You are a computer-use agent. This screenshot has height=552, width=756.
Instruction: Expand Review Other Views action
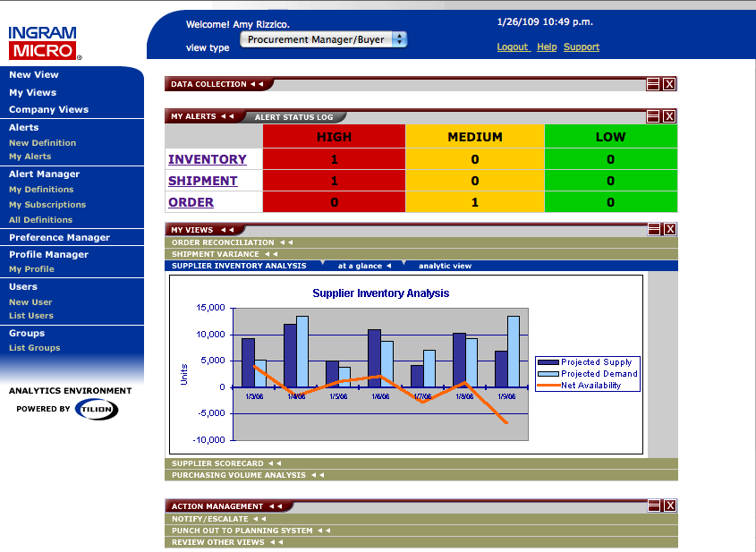coord(421,542)
